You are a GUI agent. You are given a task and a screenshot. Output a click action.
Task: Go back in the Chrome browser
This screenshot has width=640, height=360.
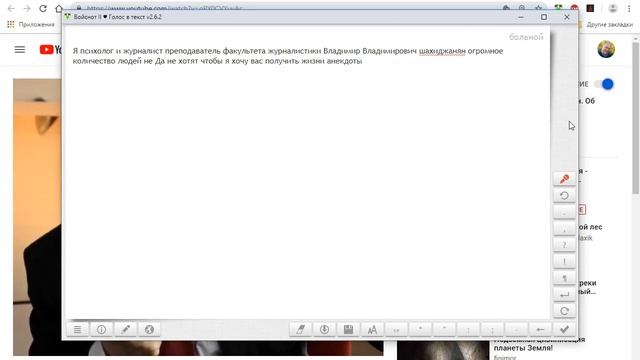tap(11, 8)
